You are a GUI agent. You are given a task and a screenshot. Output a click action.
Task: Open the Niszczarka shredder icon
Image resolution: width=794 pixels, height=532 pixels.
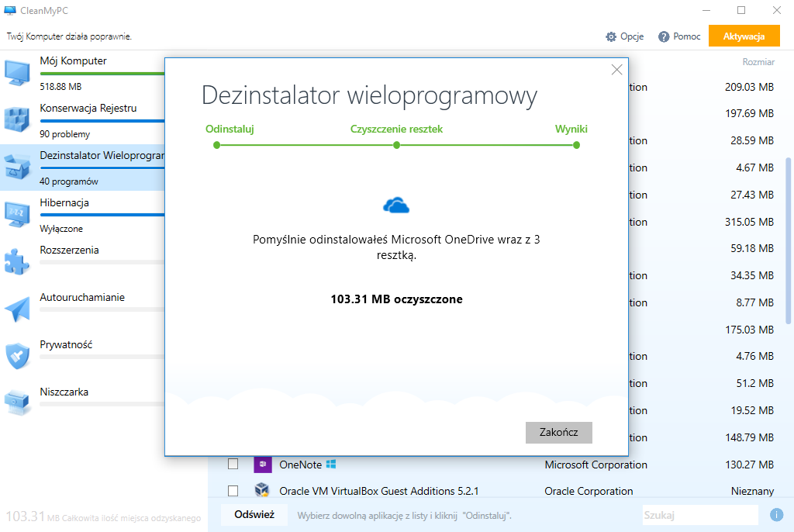pyautogui.click(x=17, y=403)
